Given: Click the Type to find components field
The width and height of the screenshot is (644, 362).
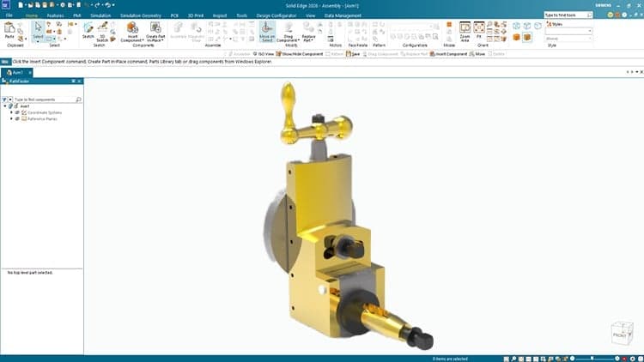Looking at the screenshot, I should point(45,100).
